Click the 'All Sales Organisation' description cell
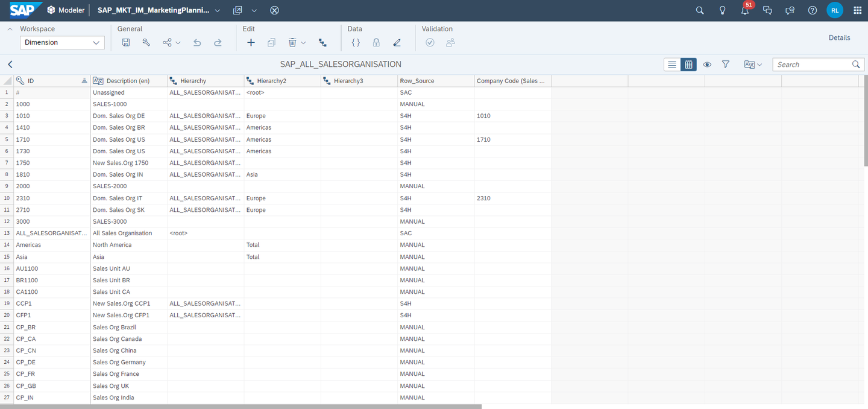The width and height of the screenshot is (868, 409). click(x=129, y=233)
